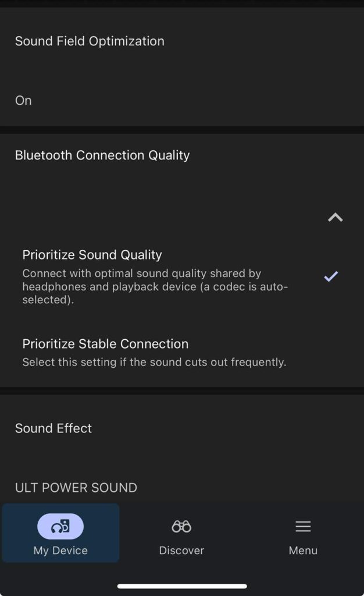
Task: Open the Menu tab label
Action: [303, 551]
